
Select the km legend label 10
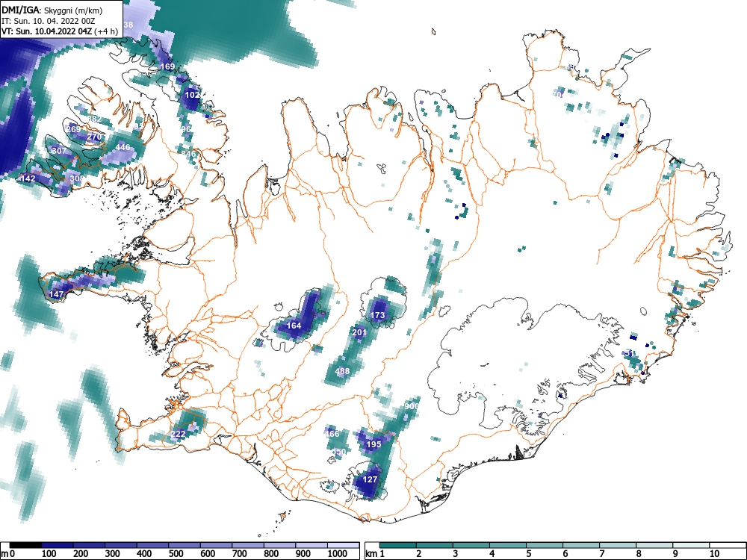tap(713, 554)
